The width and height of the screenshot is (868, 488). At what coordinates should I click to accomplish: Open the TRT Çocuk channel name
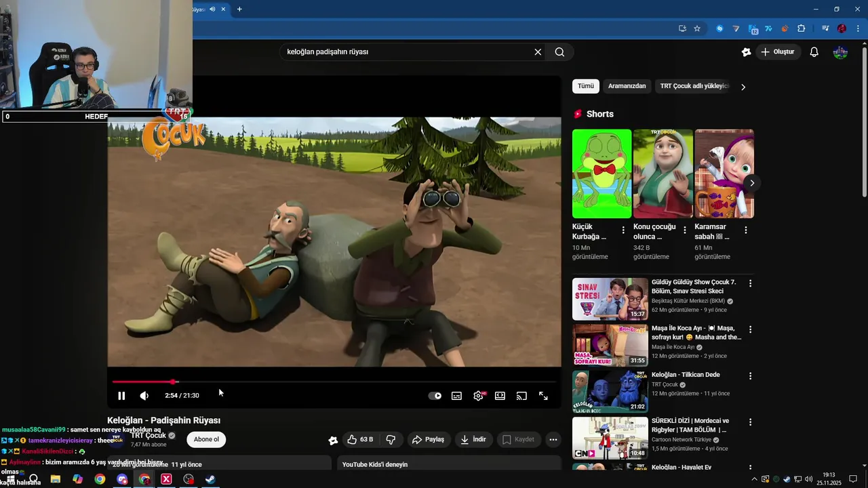[x=149, y=435]
